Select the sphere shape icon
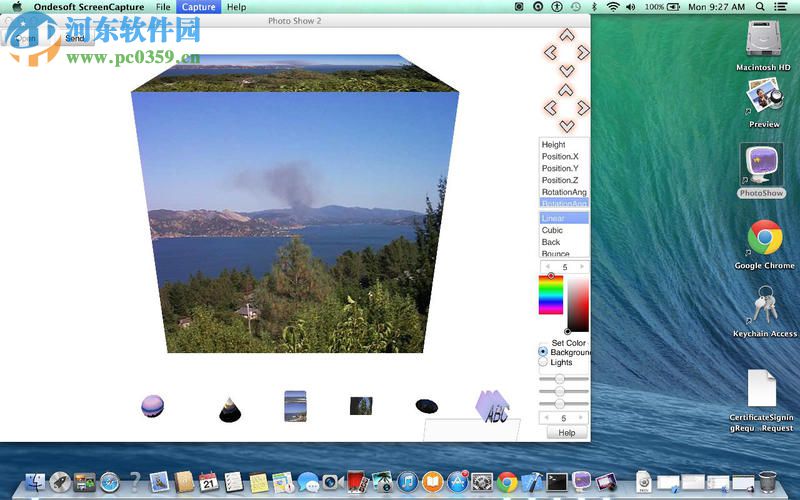The width and height of the screenshot is (800, 500). 153,406
